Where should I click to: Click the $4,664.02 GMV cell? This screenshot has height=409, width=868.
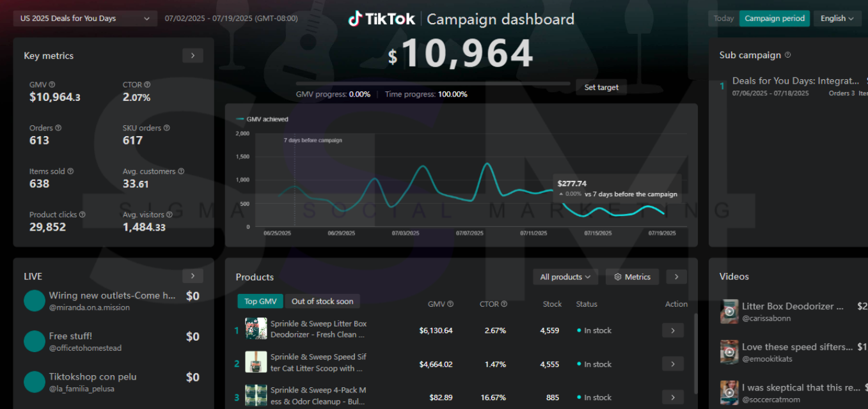pyautogui.click(x=436, y=364)
